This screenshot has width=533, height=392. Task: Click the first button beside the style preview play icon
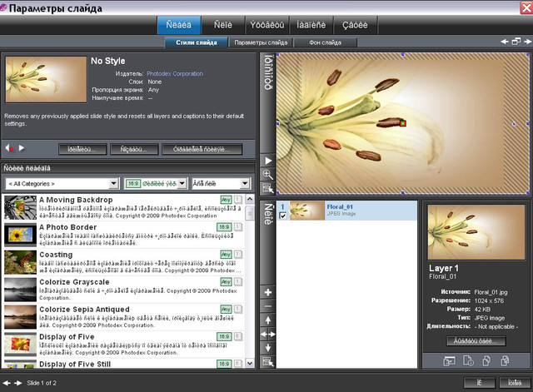coord(82,149)
